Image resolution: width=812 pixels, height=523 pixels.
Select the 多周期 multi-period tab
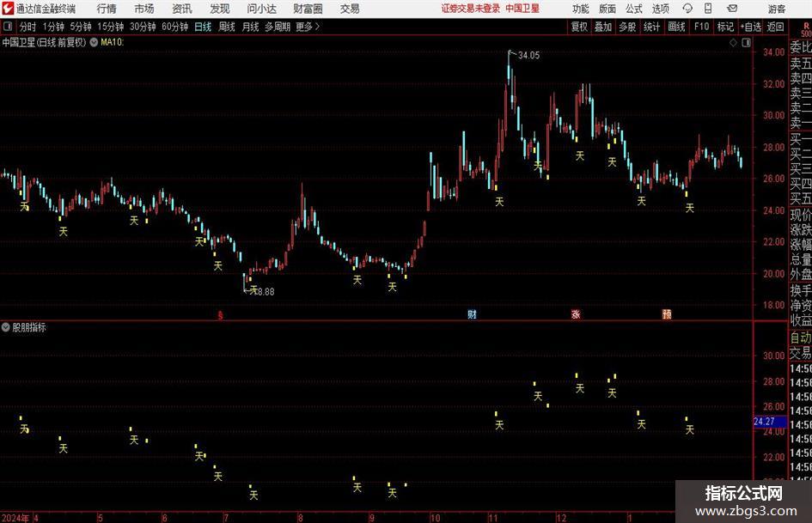[278, 27]
